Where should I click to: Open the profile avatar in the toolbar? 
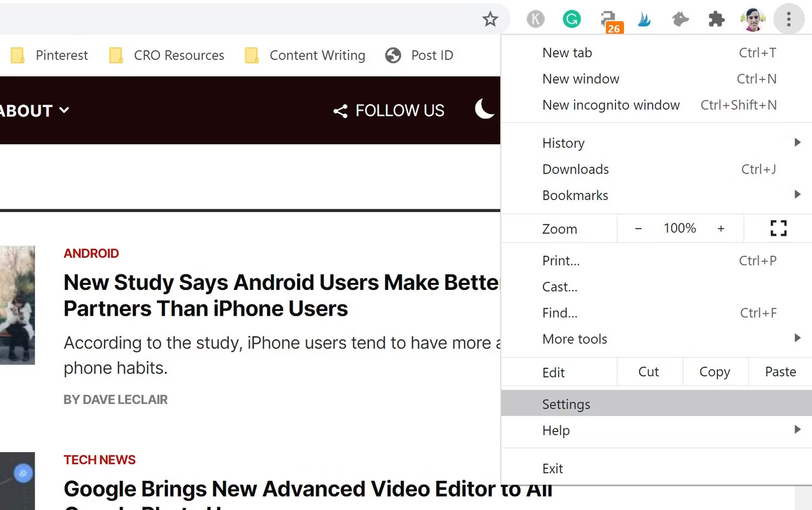pyautogui.click(x=753, y=19)
